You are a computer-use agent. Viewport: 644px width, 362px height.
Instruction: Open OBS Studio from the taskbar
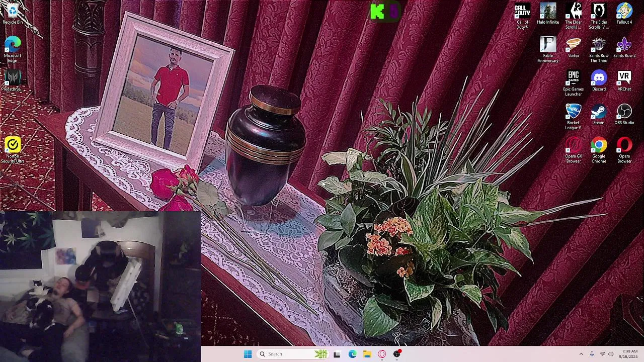[397, 354]
